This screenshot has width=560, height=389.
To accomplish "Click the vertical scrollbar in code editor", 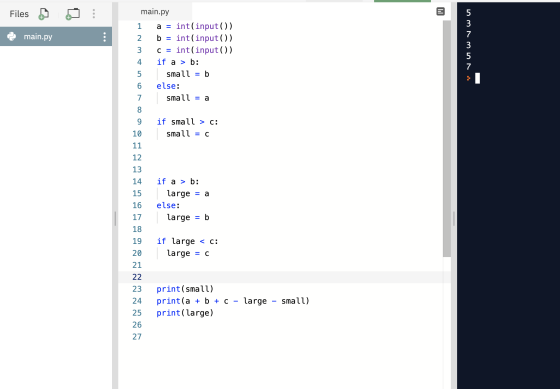I will (447, 139).
